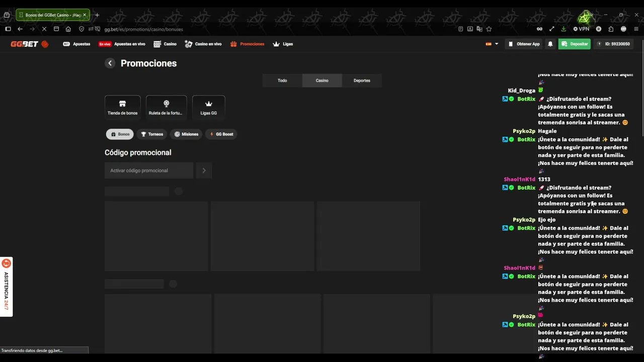Bookmark this page with the star

click(x=489, y=29)
